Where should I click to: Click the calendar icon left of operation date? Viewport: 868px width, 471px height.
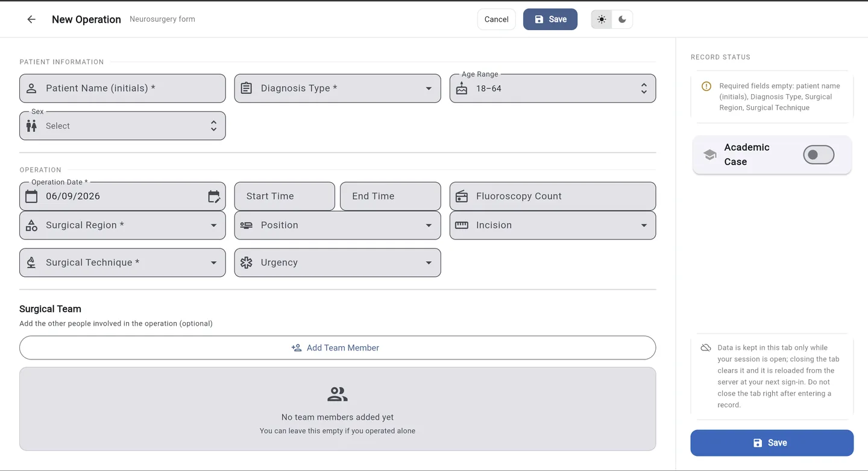[31, 196]
